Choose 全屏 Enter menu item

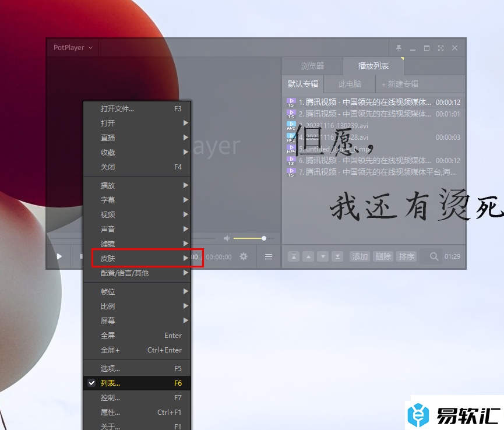[138, 336]
